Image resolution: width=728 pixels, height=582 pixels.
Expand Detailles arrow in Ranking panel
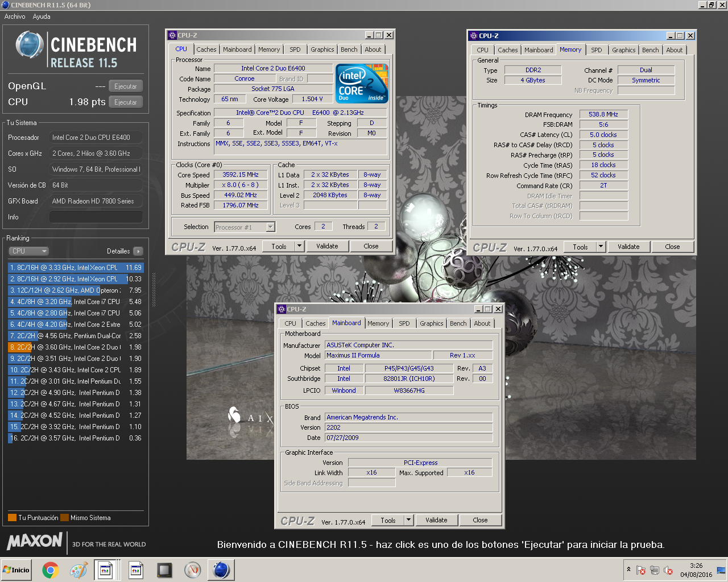point(138,251)
